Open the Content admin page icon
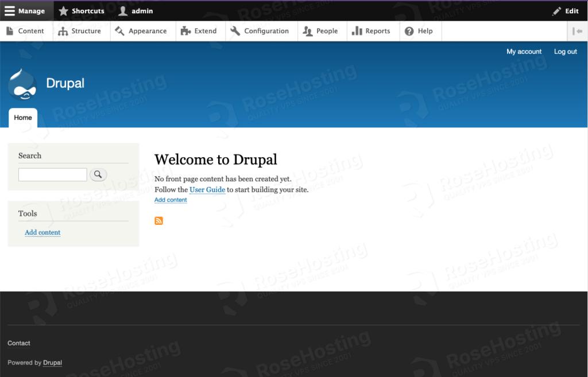588x377 pixels. pyautogui.click(x=9, y=31)
